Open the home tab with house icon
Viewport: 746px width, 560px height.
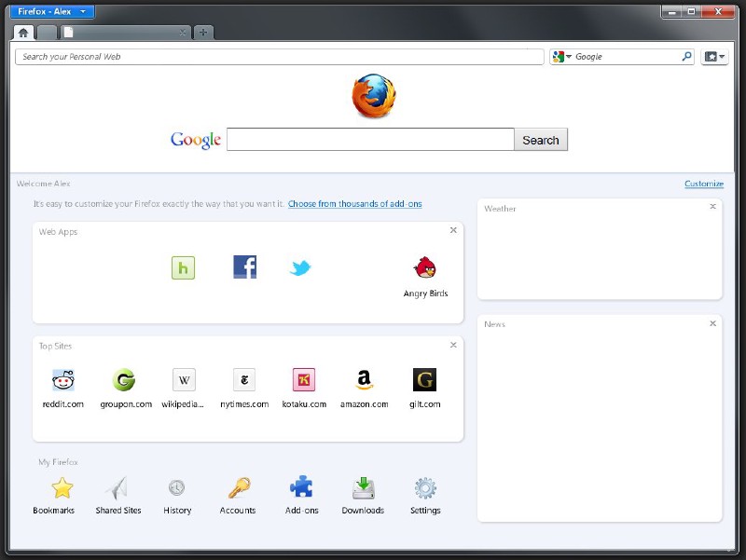(x=23, y=33)
